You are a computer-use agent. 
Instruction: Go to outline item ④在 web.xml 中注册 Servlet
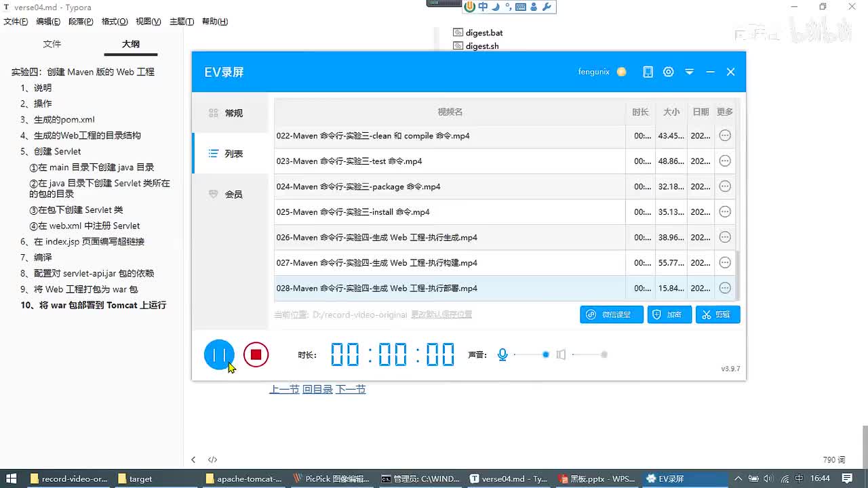click(85, 226)
